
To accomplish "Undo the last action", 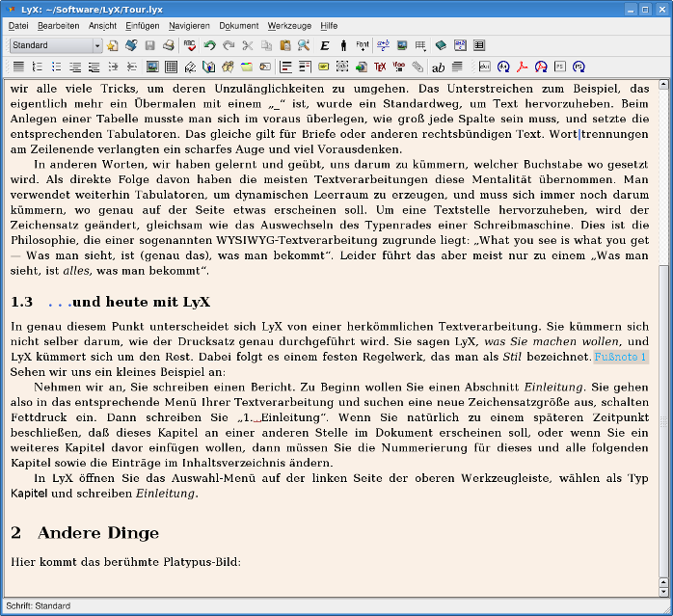I will [x=209, y=45].
